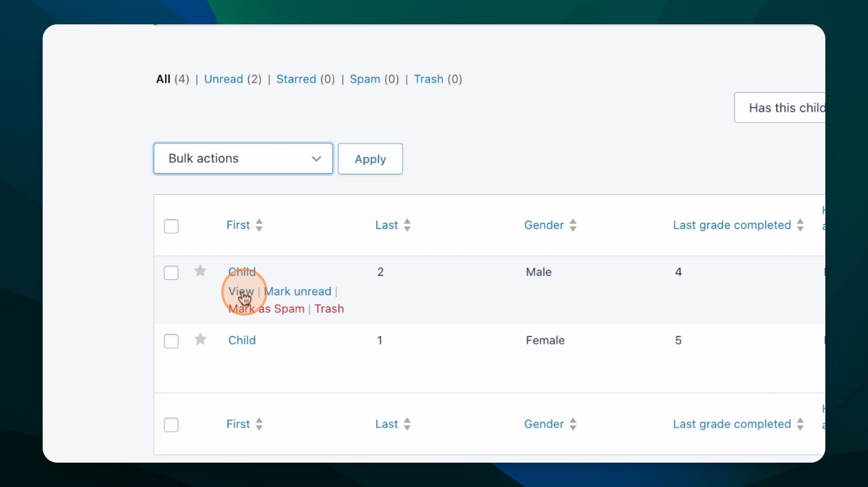Filter entries by Spam (0)
Viewport: 868px width, 487px height.
[374, 79]
